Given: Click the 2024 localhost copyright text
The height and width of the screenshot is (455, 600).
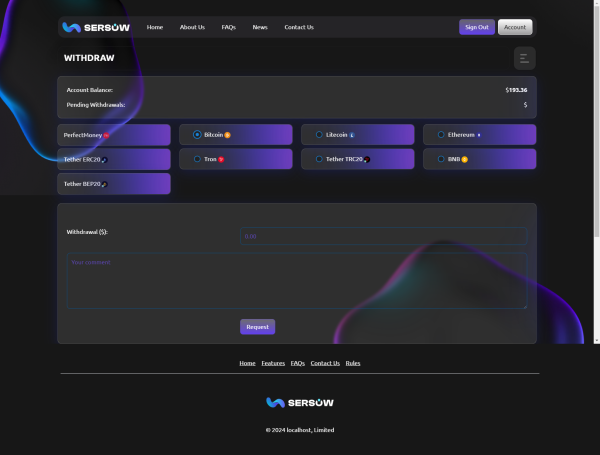Looking at the screenshot, I should pyautogui.click(x=300, y=430).
